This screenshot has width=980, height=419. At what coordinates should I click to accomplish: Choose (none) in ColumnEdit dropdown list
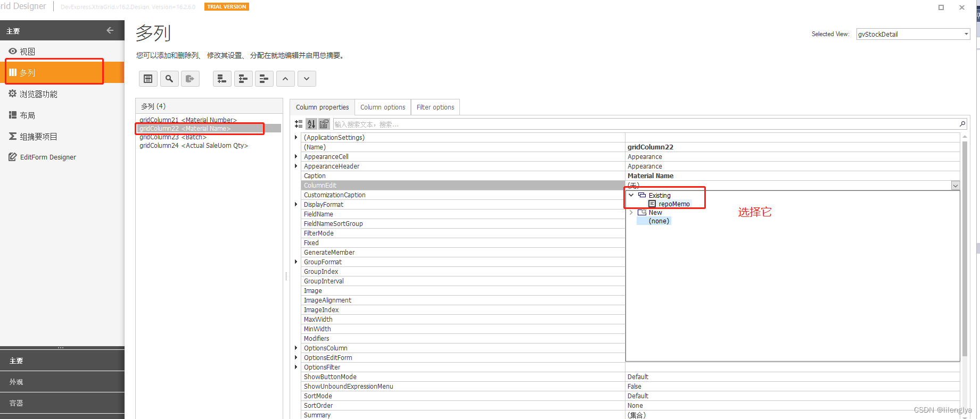click(x=659, y=221)
